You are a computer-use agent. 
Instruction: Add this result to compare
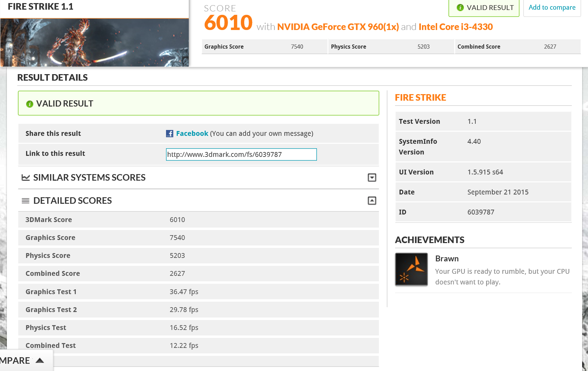coord(552,8)
